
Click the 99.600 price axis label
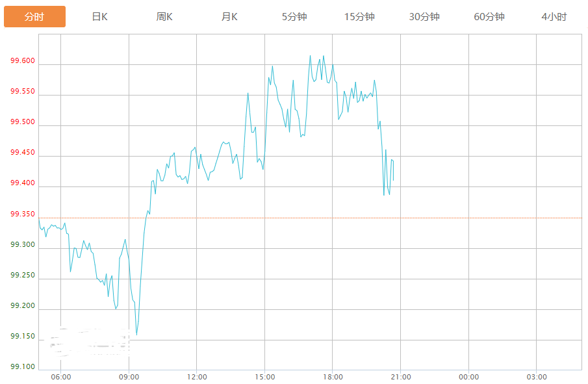(23, 60)
